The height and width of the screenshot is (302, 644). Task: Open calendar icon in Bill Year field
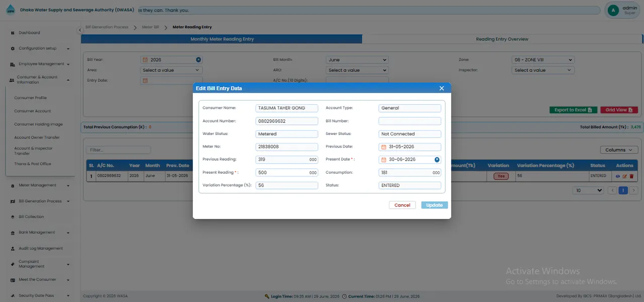pyautogui.click(x=145, y=59)
